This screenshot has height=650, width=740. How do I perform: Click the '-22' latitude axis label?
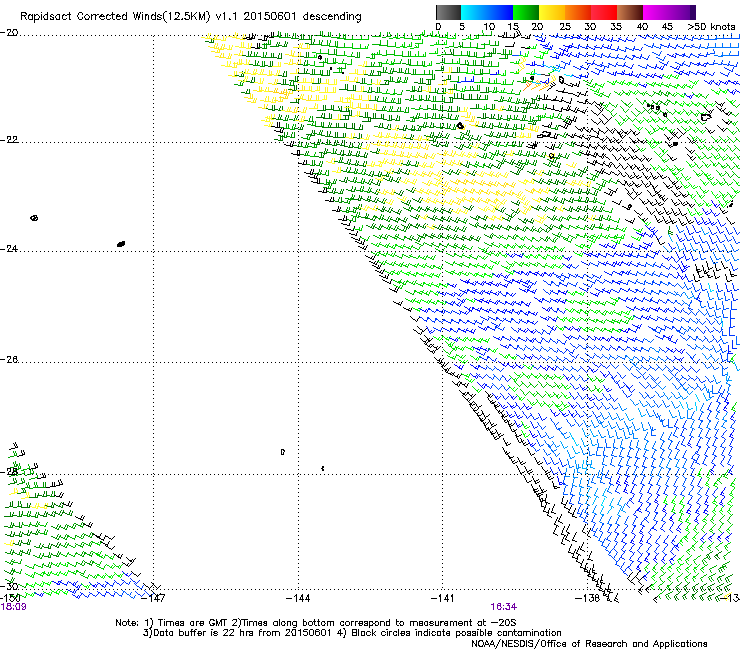9,140
